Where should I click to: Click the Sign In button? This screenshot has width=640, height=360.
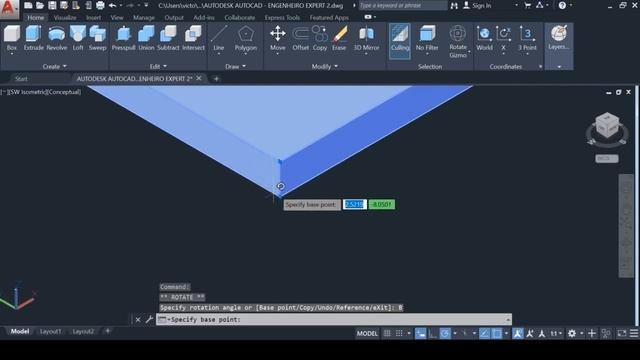point(477,5)
